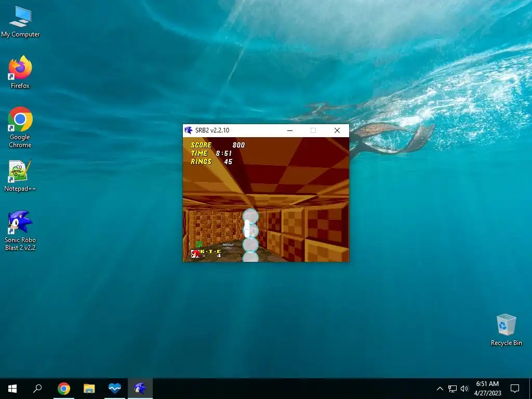Open the heart-monitor app in the taskbar
Viewport: 532px width, 399px height.
[x=115, y=389]
